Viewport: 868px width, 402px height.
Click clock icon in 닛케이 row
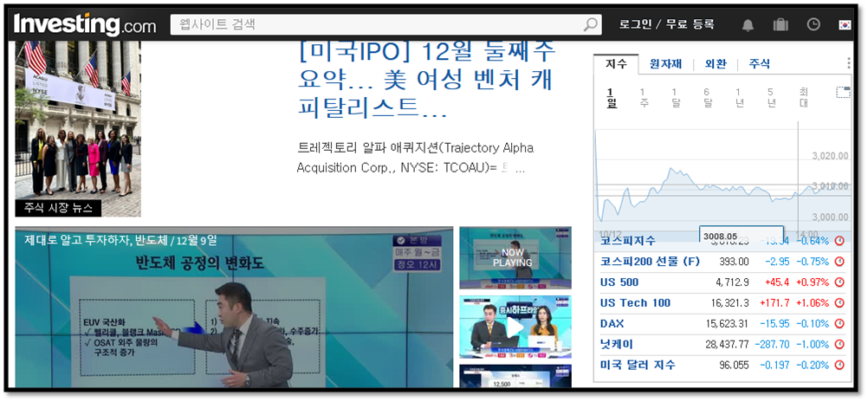839,345
